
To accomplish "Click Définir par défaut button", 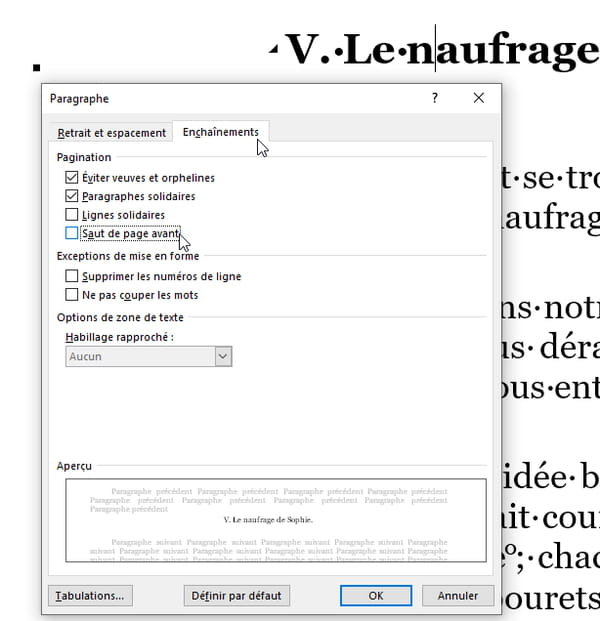I will pos(236,596).
